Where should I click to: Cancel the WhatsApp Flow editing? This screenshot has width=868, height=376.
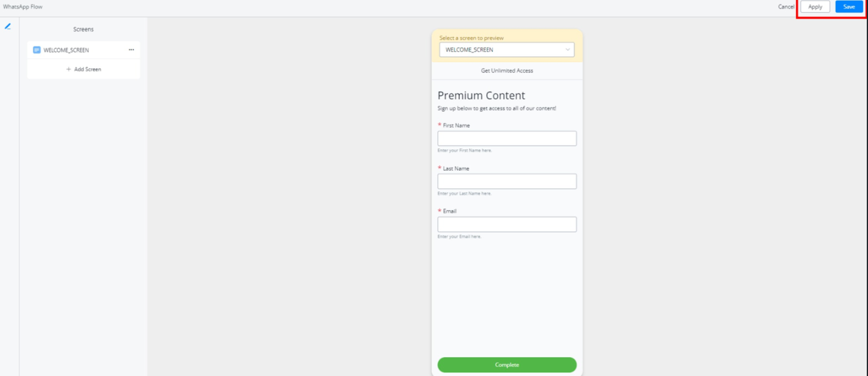786,7
